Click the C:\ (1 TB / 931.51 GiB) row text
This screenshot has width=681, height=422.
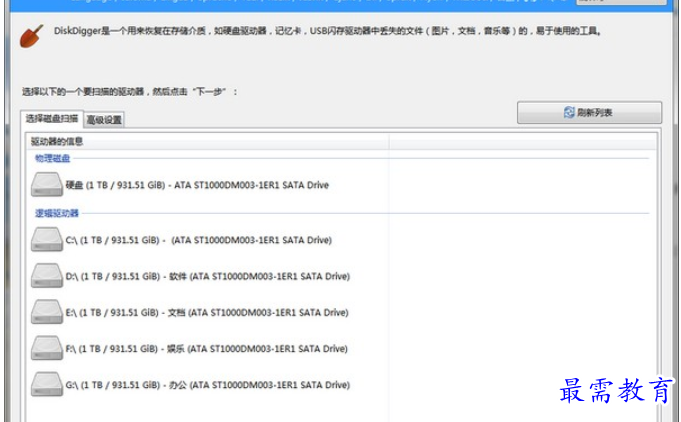[198, 240]
